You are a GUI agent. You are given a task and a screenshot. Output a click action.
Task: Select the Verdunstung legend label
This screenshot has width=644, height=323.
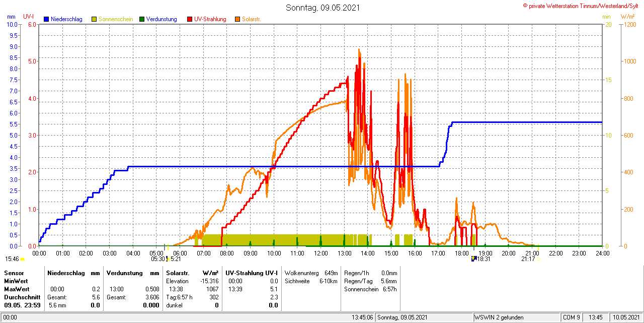(x=162, y=19)
